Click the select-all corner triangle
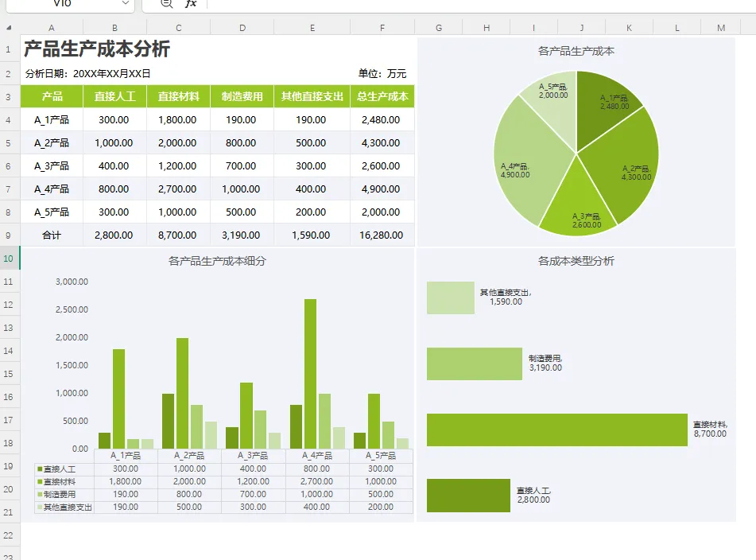Viewport: 756px width, 560px height. (x=10, y=28)
